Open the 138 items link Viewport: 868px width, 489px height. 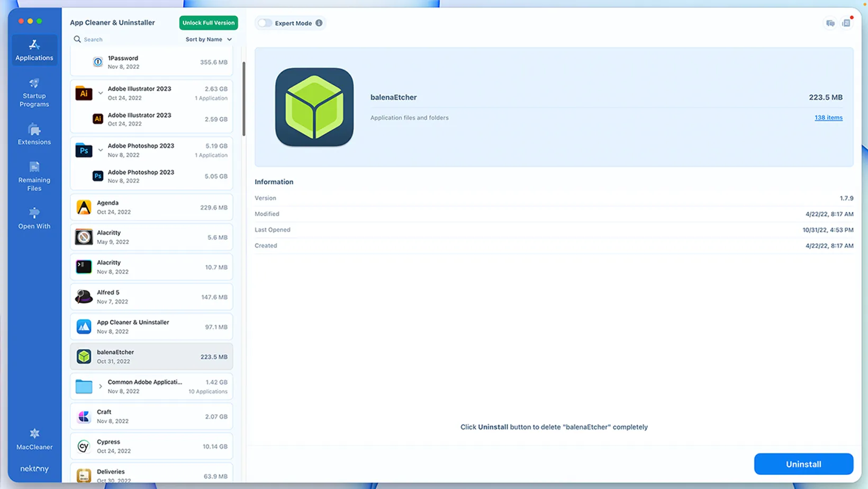(828, 118)
